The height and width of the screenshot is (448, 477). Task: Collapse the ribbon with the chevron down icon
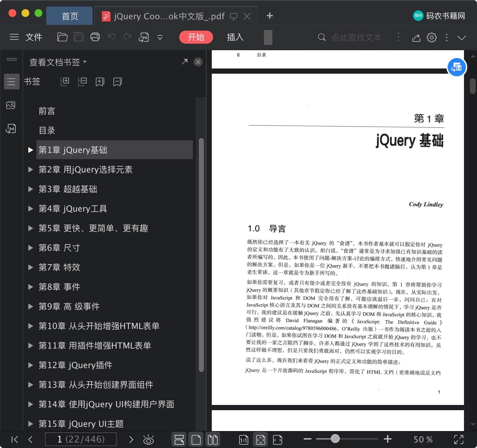(461, 37)
